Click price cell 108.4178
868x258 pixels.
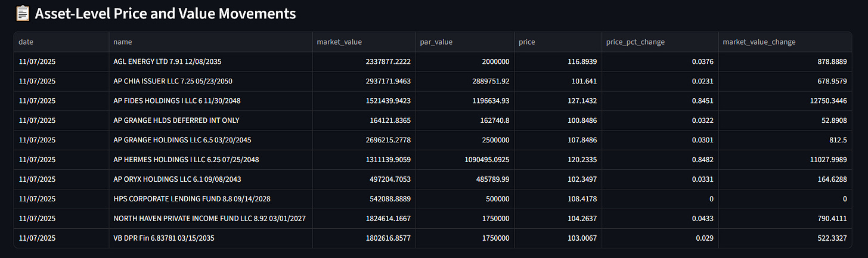(x=557, y=199)
